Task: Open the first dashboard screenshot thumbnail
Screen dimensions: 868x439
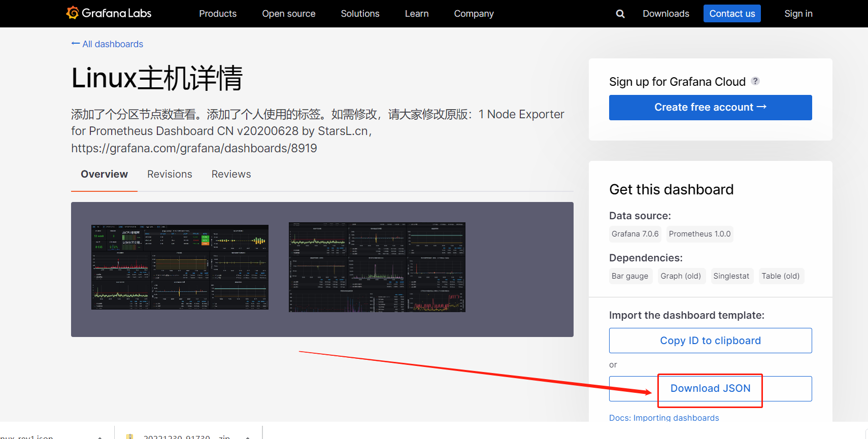Action: (180, 267)
